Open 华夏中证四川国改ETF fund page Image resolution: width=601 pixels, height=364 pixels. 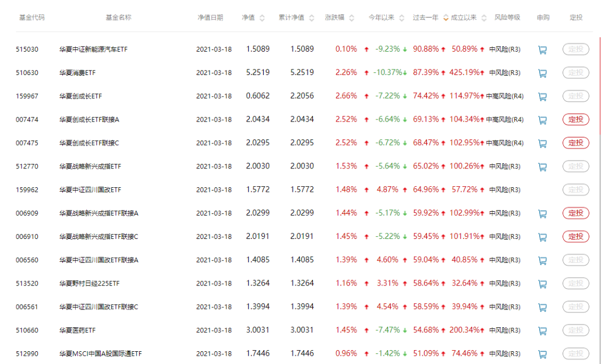click(x=90, y=190)
